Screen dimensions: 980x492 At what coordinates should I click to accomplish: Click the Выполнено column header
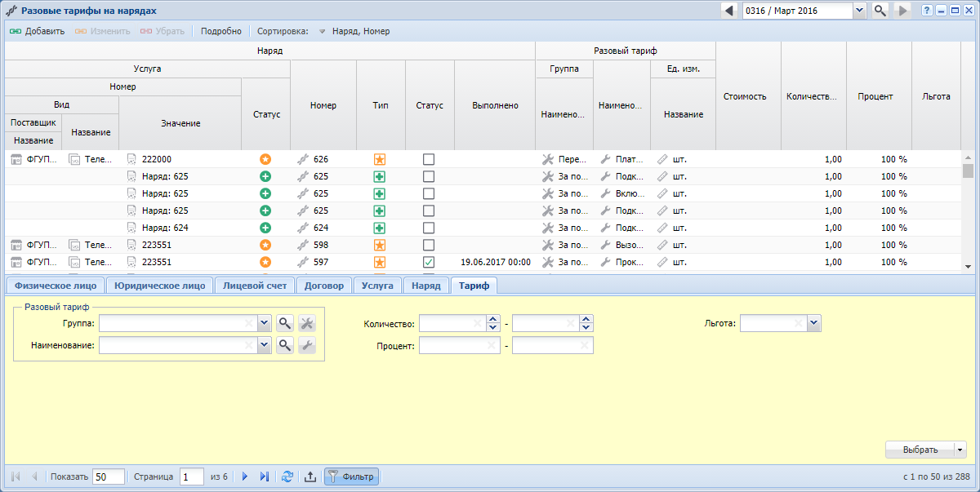click(x=495, y=105)
